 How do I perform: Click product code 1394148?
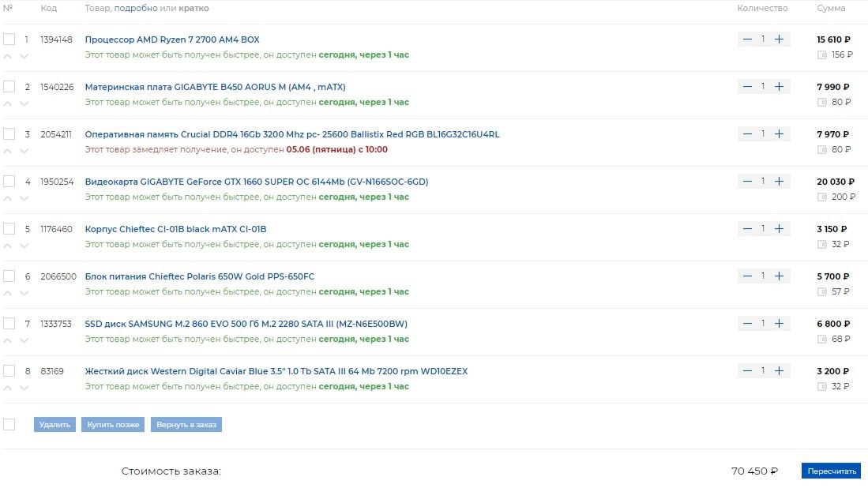click(x=56, y=39)
